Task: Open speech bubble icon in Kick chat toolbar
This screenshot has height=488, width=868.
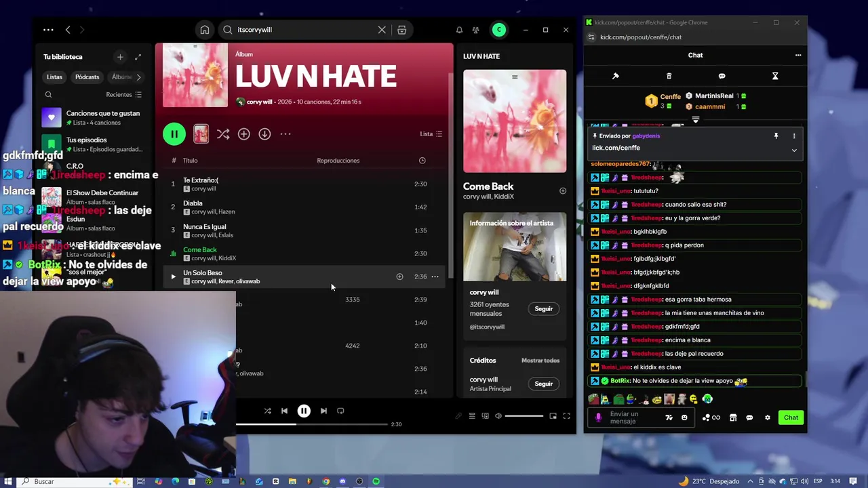Action: pos(722,76)
